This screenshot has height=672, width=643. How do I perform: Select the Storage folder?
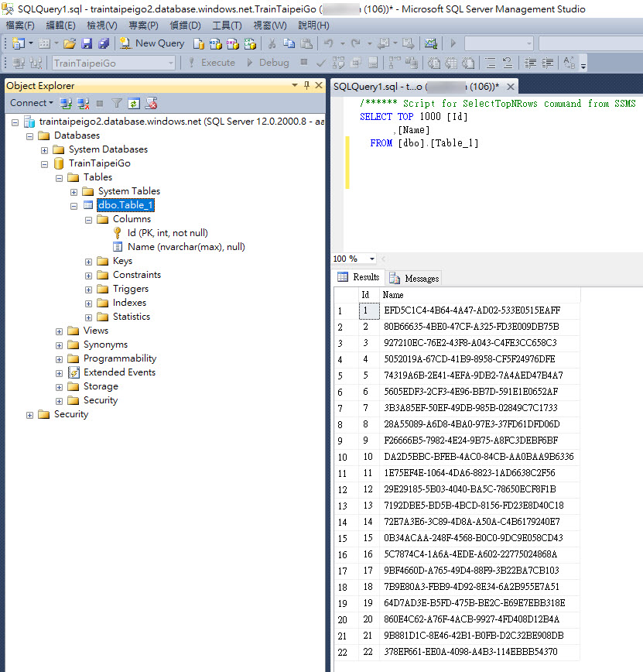click(x=101, y=386)
